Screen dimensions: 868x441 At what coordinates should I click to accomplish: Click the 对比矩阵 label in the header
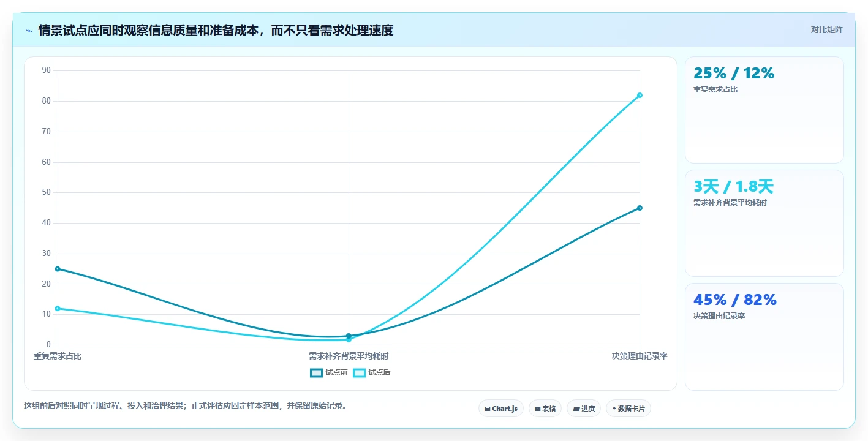click(x=826, y=29)
